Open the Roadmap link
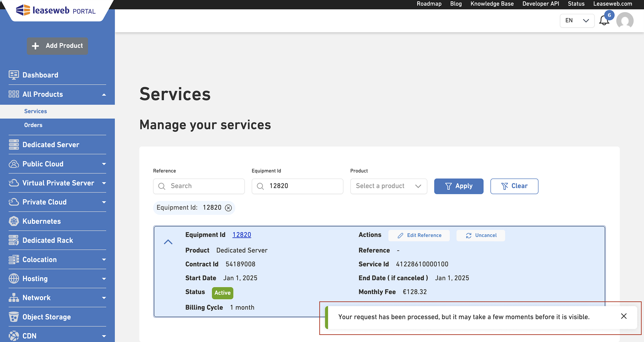644x342 pixels. point(429,4)
